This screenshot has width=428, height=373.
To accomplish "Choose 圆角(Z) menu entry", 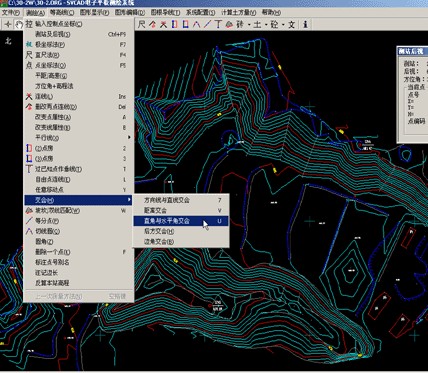I will tap(78, 241).
